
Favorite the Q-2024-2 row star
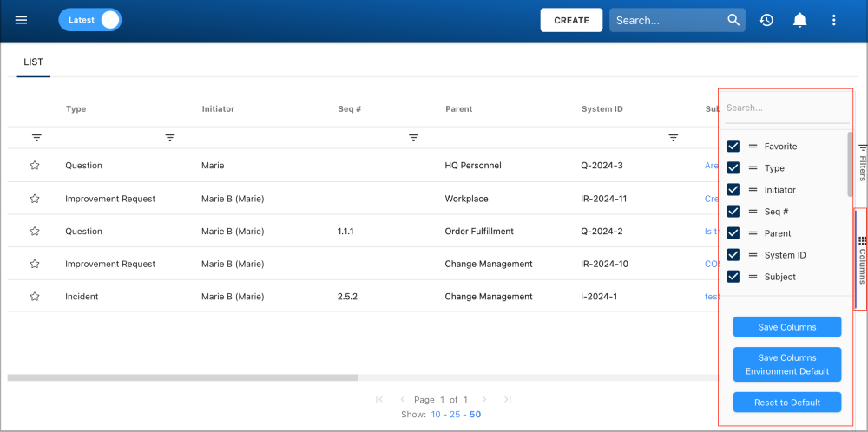tap(35, 232)
